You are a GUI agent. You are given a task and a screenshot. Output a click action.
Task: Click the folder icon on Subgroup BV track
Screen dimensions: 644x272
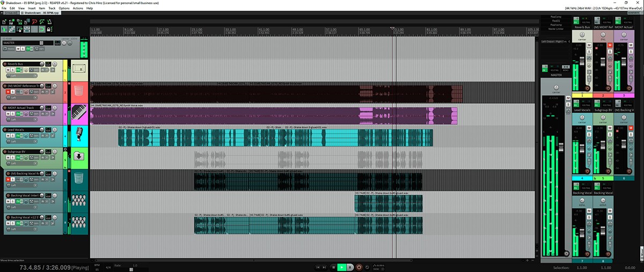click(x=79, y=156)
